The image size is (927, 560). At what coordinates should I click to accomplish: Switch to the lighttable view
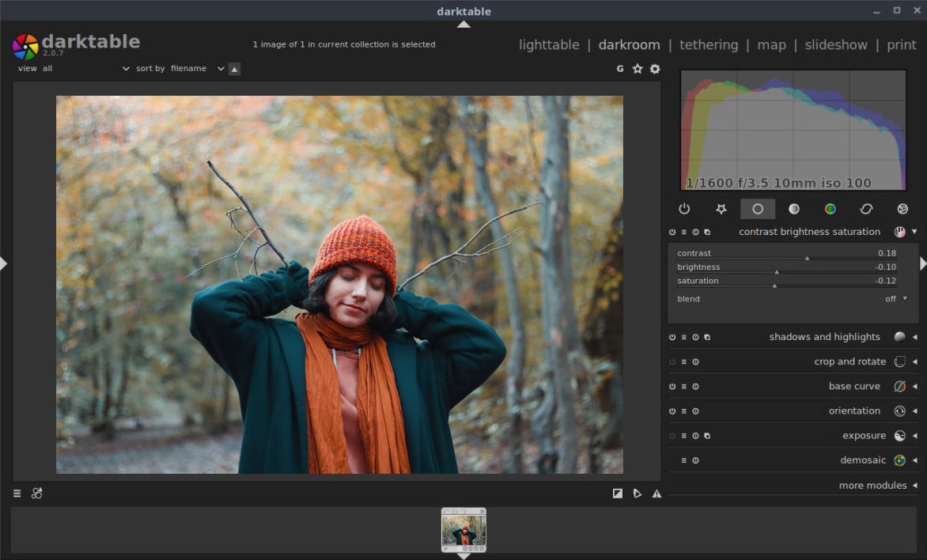point(549,45)
